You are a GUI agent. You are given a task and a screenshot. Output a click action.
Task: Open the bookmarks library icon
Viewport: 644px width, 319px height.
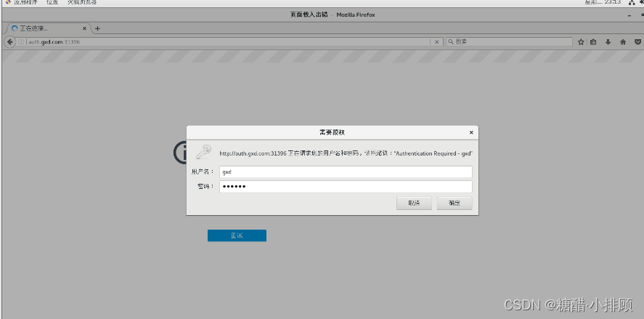pos(593,42)
